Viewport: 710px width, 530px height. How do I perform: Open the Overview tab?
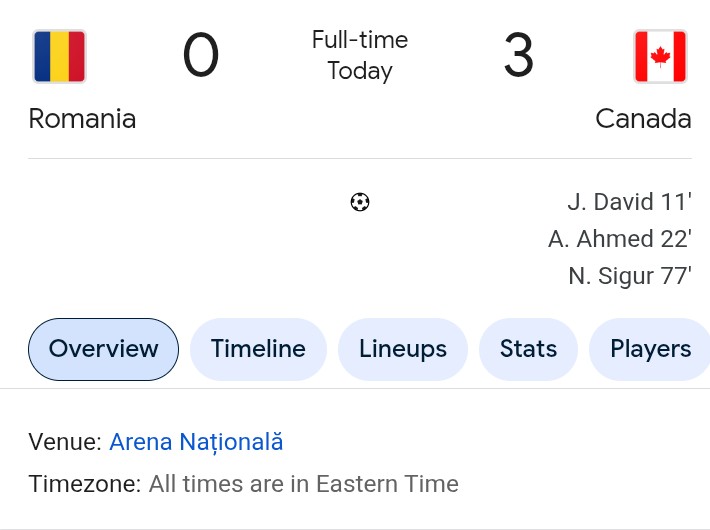103,349
